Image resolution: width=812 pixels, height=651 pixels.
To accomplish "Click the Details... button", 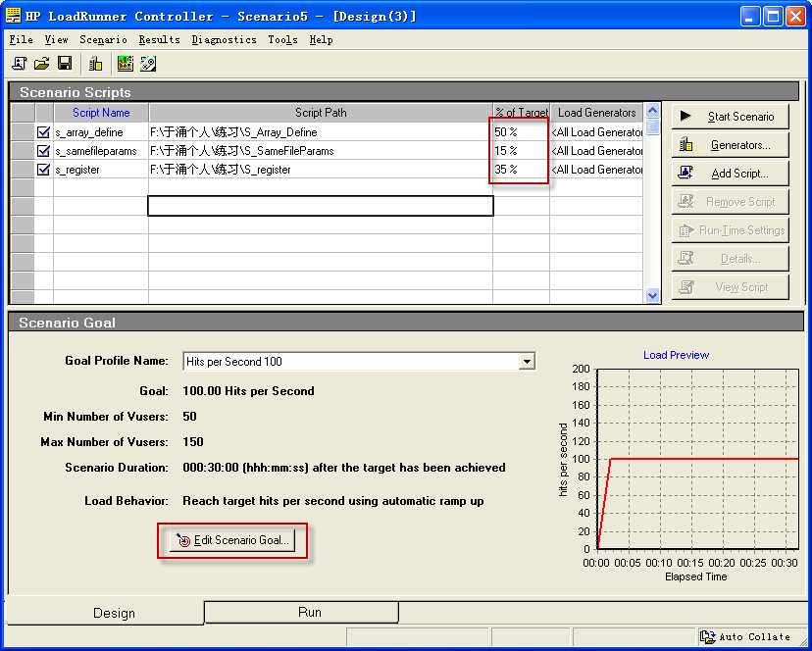I will pos(731,259).
